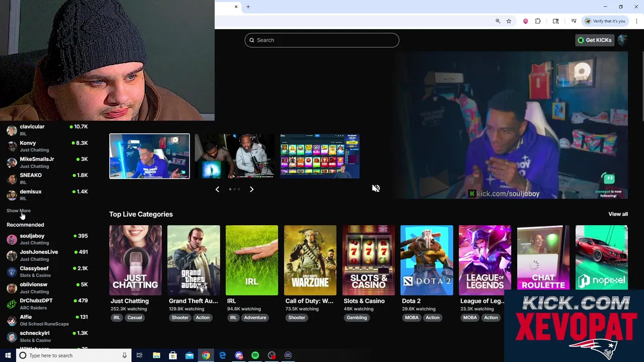Open the Call of Duty Warzone category card

point(310,260)
